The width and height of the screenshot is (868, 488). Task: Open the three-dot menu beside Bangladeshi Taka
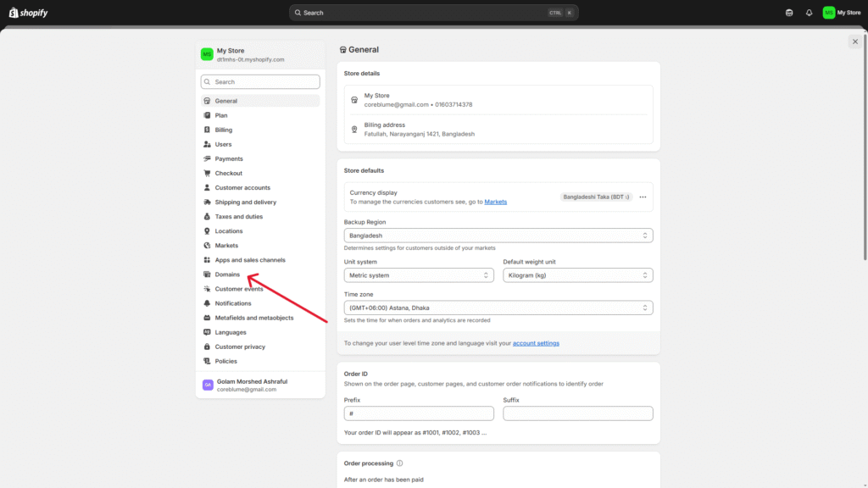pyautogui.click(x=643, y=197)
